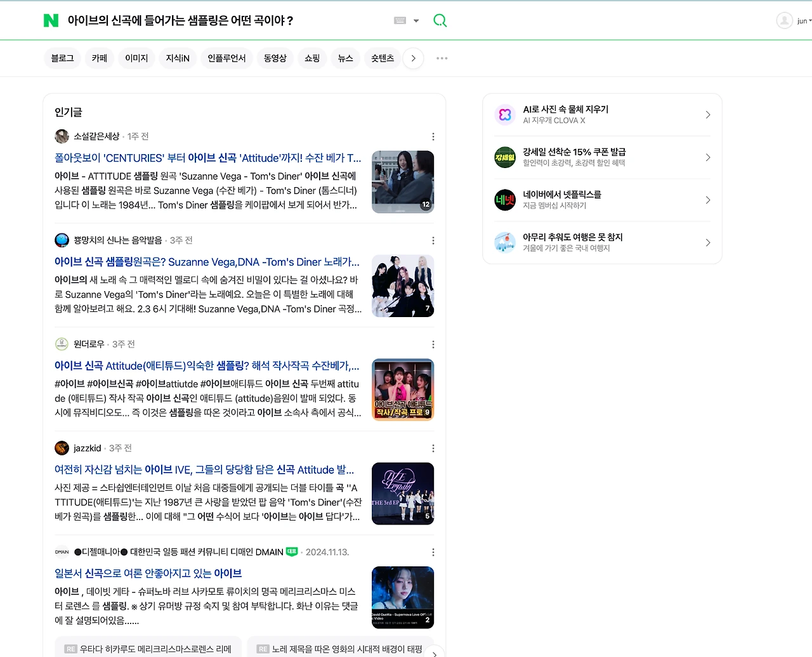
Task: Click the 강세일 promotion icon
Action: pyautogui.click(x=505, y=157)
